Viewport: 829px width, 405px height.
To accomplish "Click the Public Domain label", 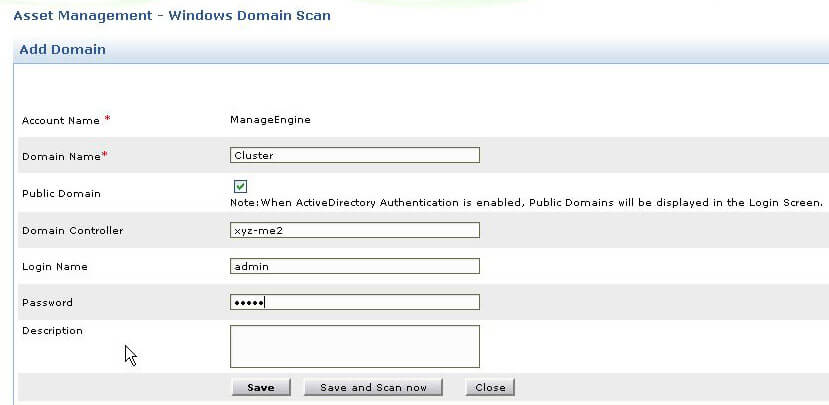I will pos(61,193).
